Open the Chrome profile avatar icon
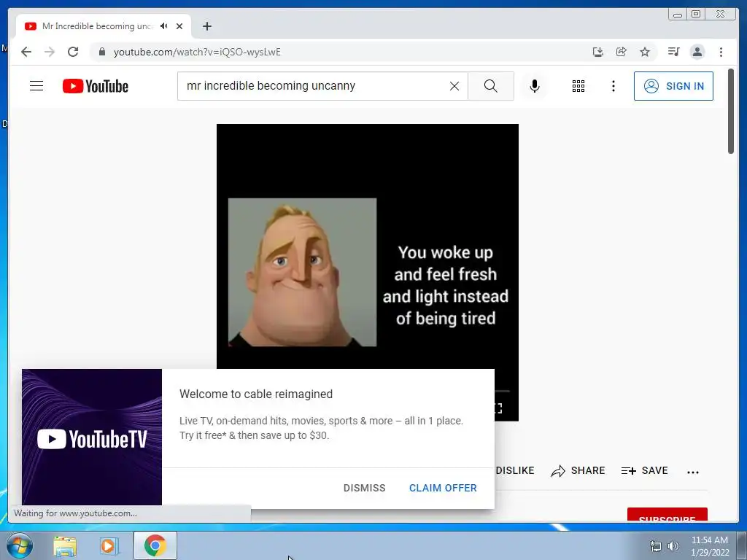 (x=697, y=52)
